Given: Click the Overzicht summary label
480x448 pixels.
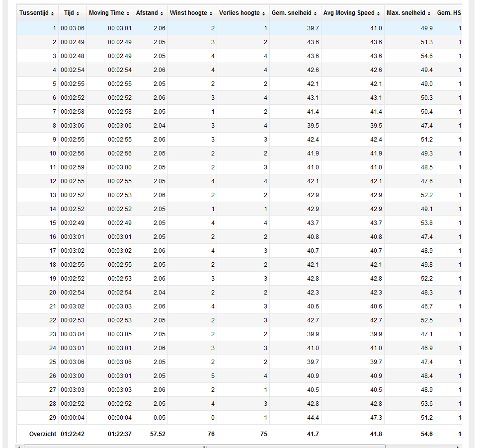Looking at the screenshot, I should [x=43, y=434].
